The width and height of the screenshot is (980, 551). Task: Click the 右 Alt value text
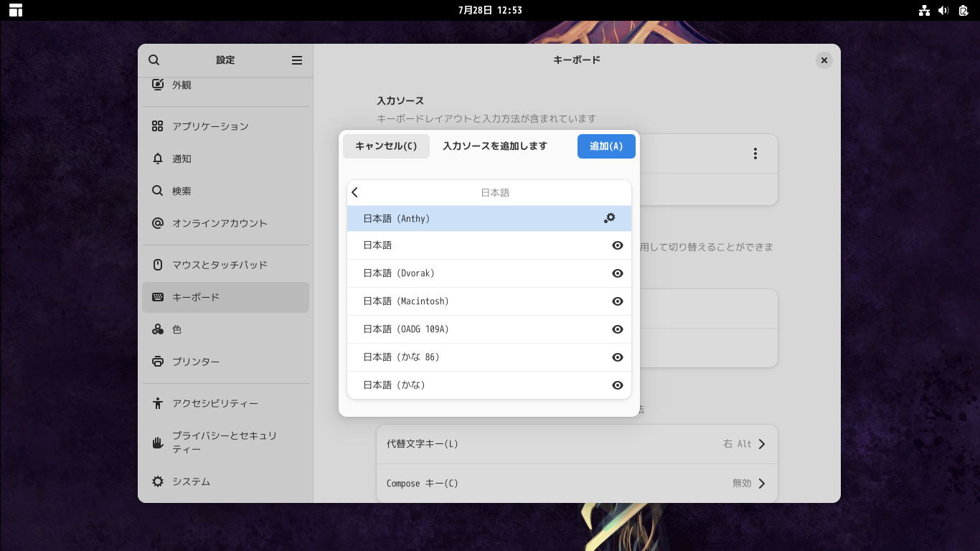coord(738,444)
